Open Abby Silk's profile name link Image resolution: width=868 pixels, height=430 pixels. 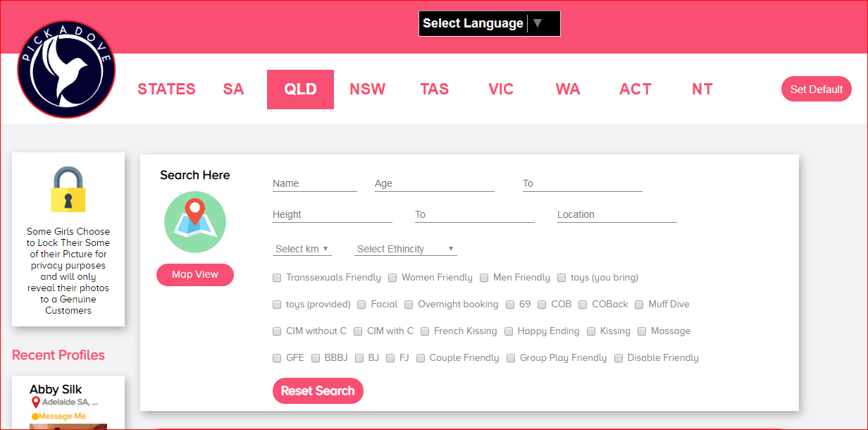[56, 389]
